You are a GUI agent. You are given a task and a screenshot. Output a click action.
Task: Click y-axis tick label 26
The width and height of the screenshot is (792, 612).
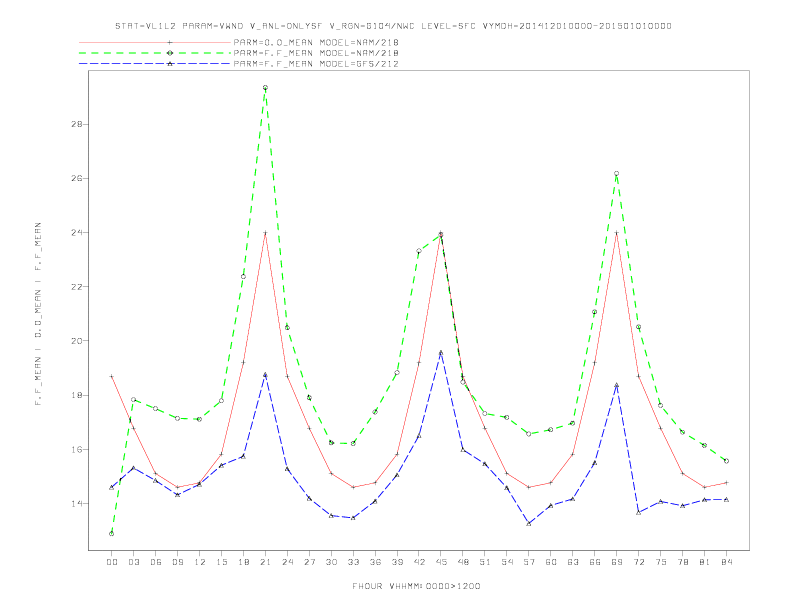(x=76, y=178)
